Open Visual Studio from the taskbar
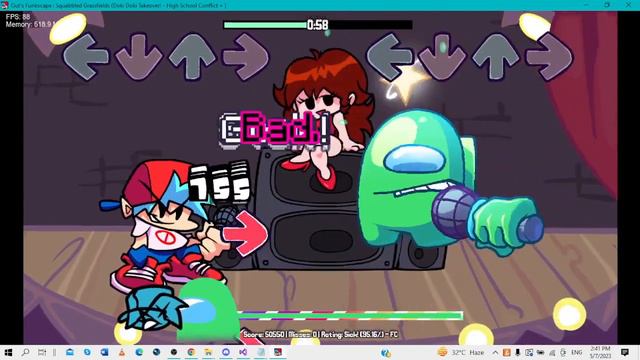The height and width of the screenshot is (360, 640). point(243,352)
